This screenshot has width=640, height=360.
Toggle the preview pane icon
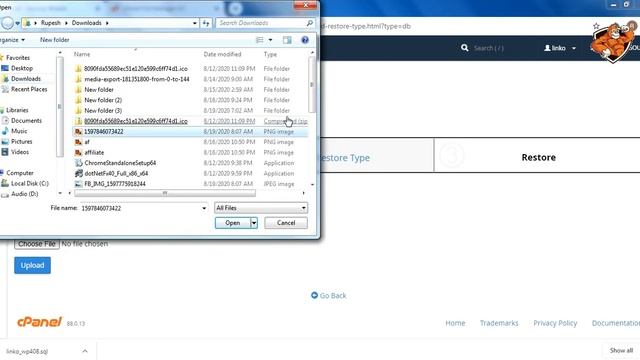point(287,40)
